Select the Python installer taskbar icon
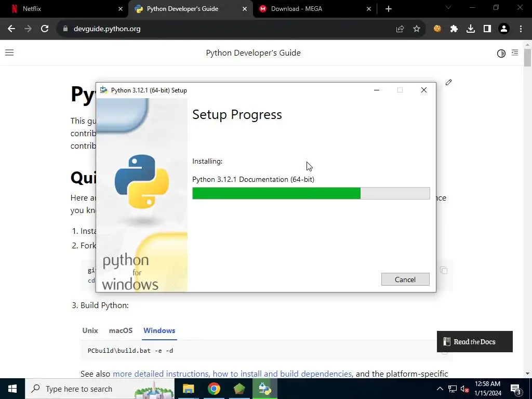Screen dimensions: 532x399 265,389
